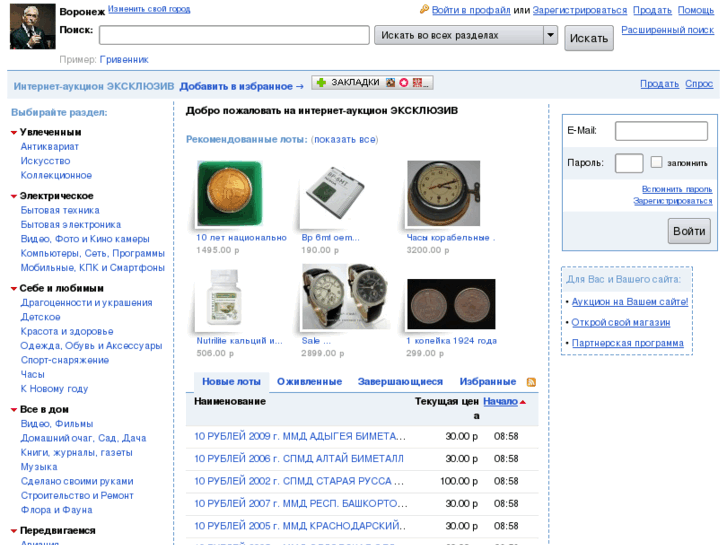727x545 pixels.
Task: Switch to the Оживленные tab
Action: pos(309,382)
